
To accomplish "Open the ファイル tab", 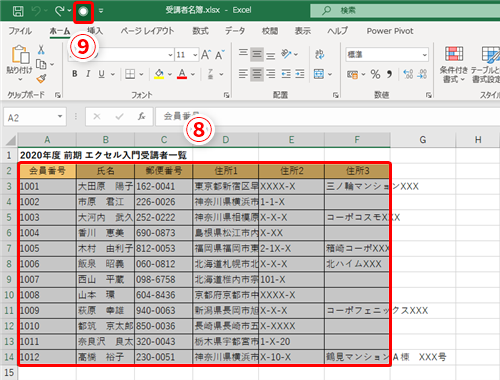I will tap(20, 31).
